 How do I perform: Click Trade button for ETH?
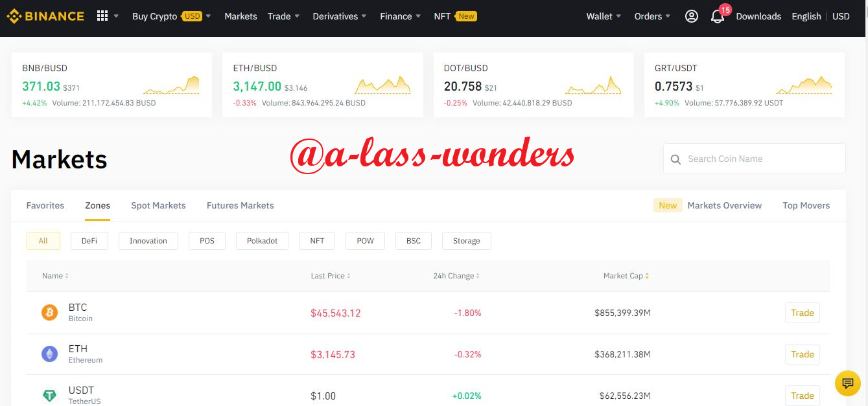(803, 354)
